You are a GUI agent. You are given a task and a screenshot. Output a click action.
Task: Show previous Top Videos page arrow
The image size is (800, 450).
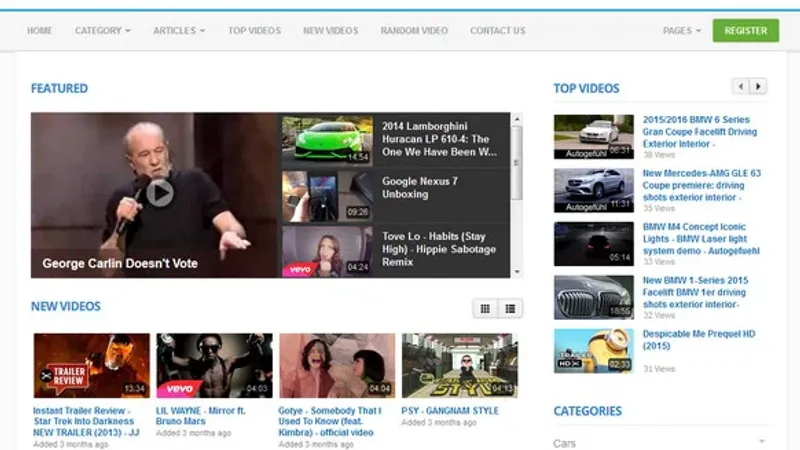[x=741, y=86]
